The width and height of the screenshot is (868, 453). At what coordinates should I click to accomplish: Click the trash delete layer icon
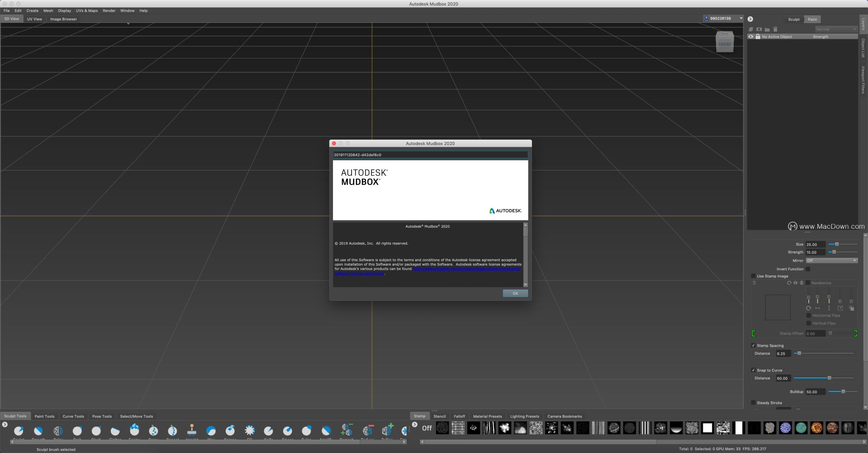tap(775, 29)
